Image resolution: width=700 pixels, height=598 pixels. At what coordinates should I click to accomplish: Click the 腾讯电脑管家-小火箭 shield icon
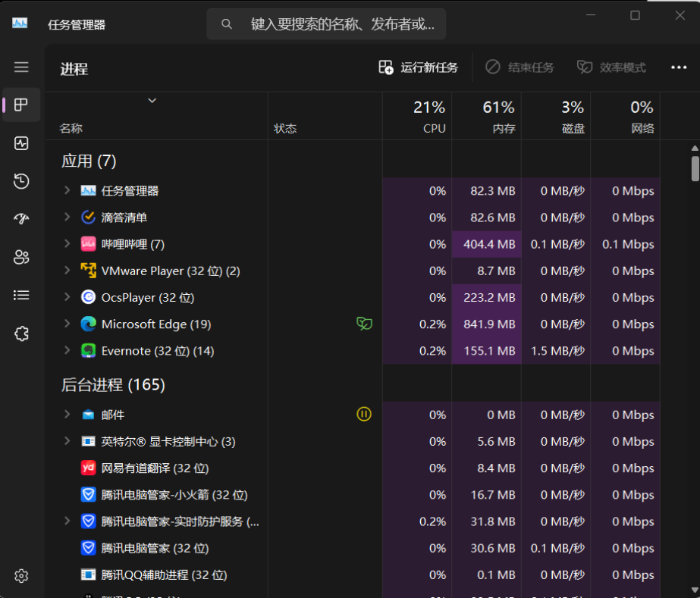89,494
